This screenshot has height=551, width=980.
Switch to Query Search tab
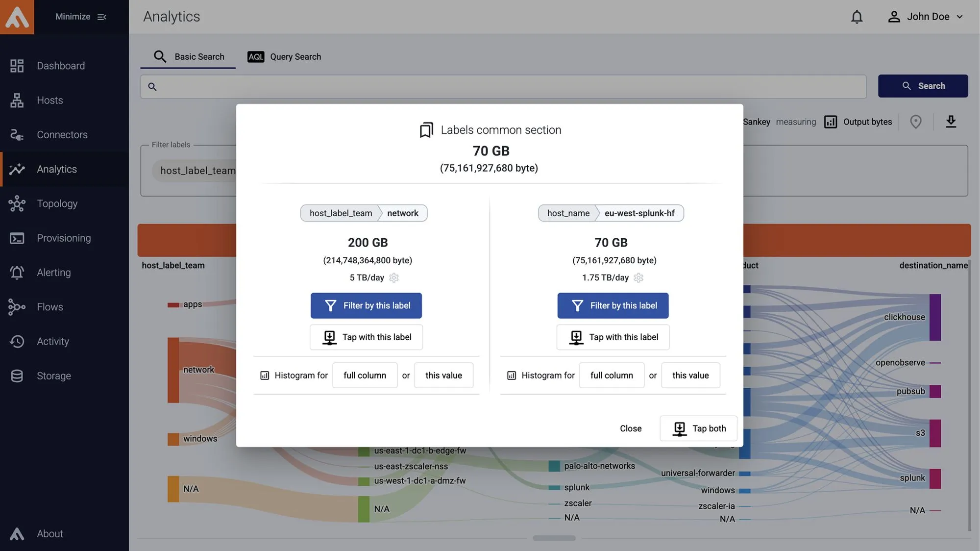[x=284, y=57]
